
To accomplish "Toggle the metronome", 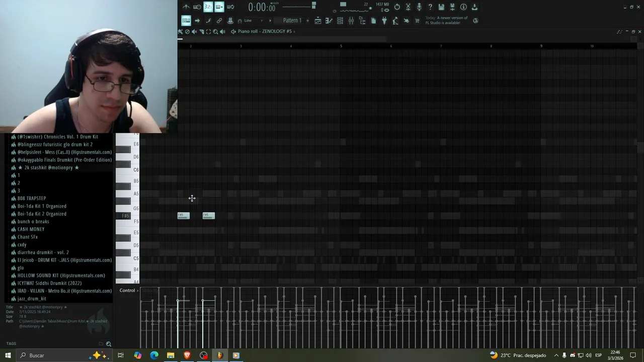I will 186,7.
